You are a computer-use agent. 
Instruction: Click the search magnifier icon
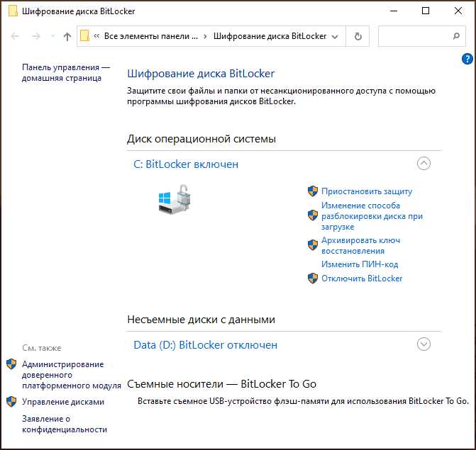point(455,36)
